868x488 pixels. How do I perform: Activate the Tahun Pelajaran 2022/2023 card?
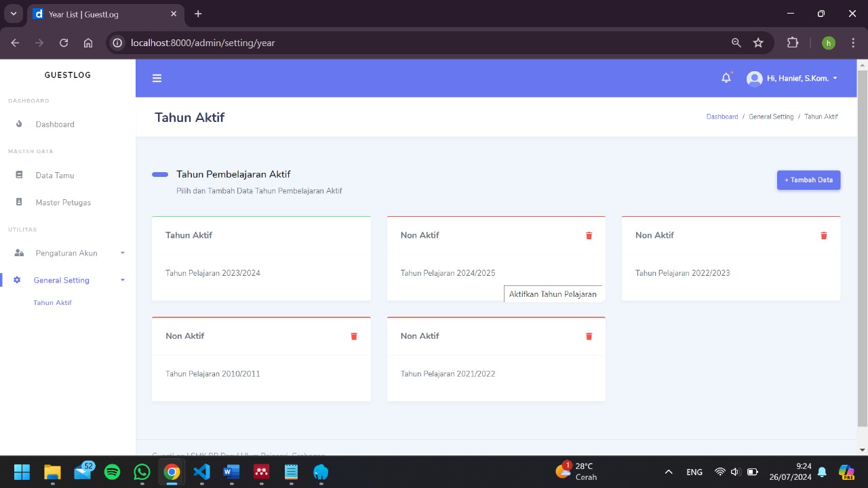[x=730, y=273]
